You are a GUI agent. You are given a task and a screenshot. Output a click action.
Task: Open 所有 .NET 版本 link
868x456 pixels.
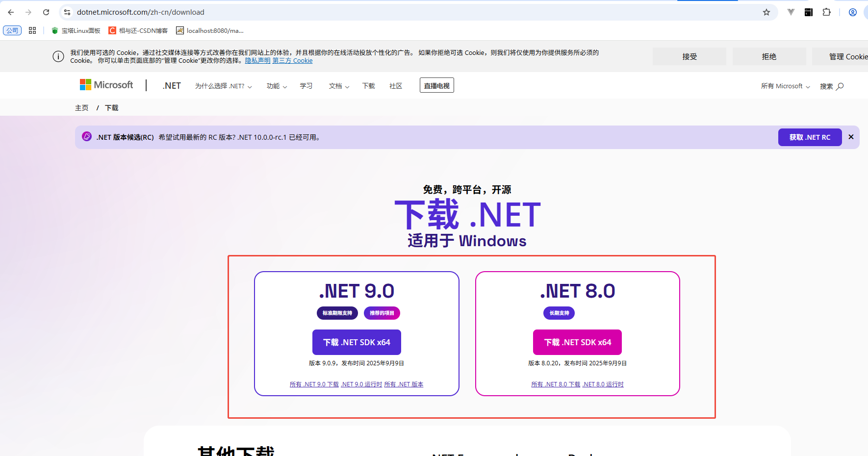click(x=404, y=384)
